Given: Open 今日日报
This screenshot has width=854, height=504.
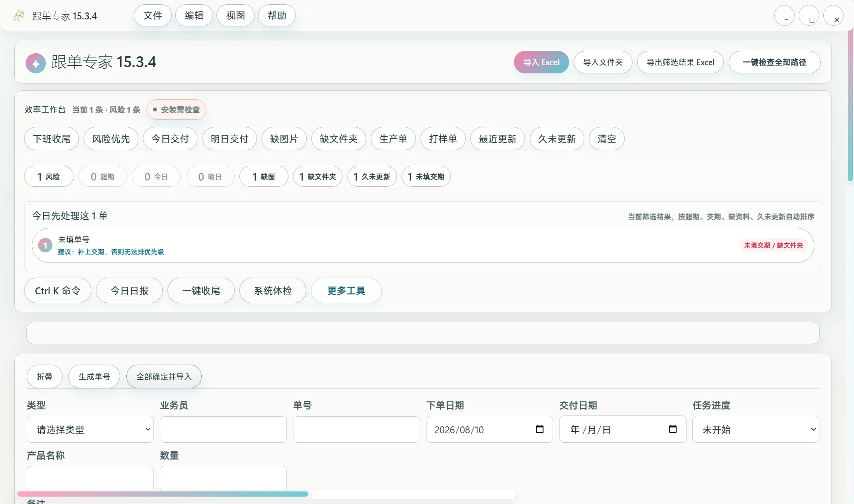Looking at the screenshot, I should pyautogui.click(x=129, y=290).
